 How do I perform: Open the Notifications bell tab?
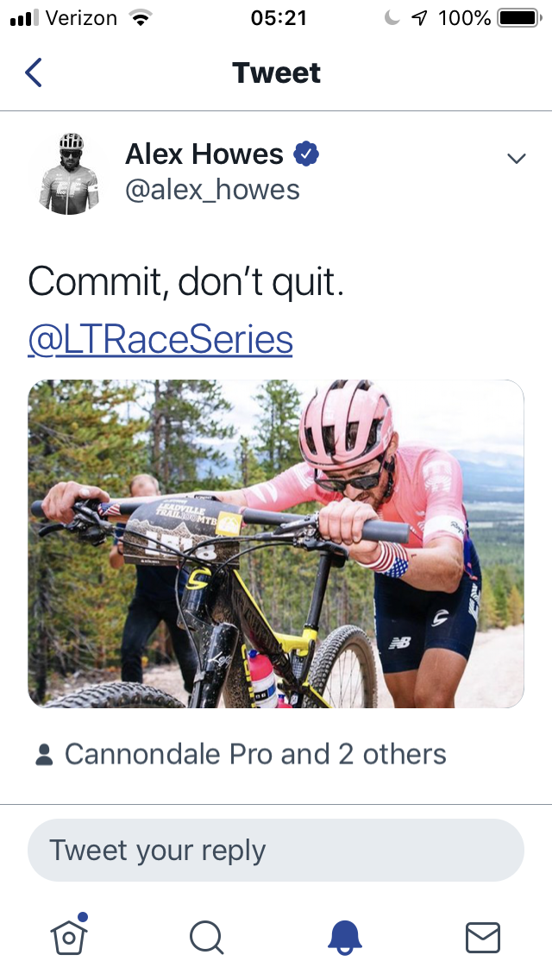click(x=346, y=937)
